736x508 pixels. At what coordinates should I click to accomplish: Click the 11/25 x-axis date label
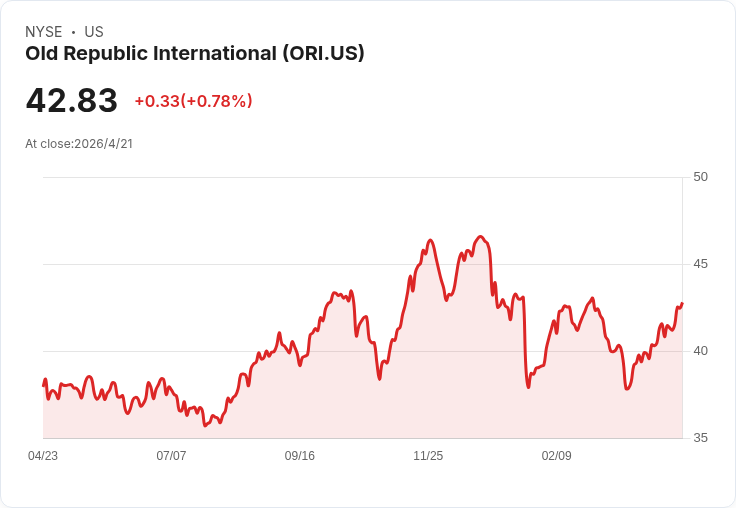click(x=428, y=455)
